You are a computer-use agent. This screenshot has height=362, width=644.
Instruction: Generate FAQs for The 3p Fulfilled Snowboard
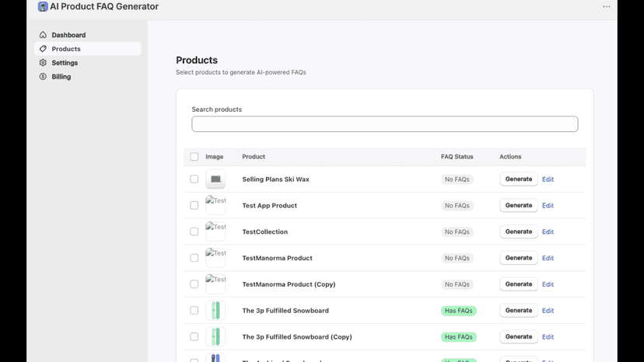(519, 311)
